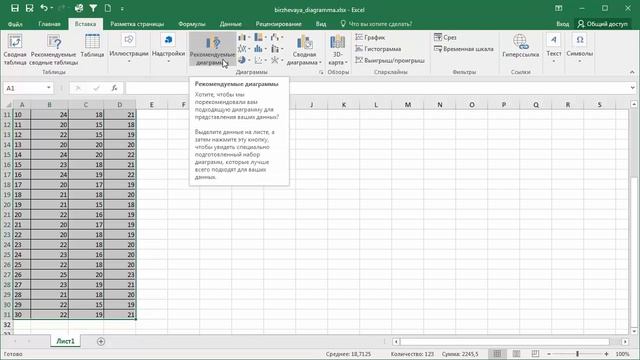
Task: Click the insert function fx icon
Action: (x=114, y=88)
